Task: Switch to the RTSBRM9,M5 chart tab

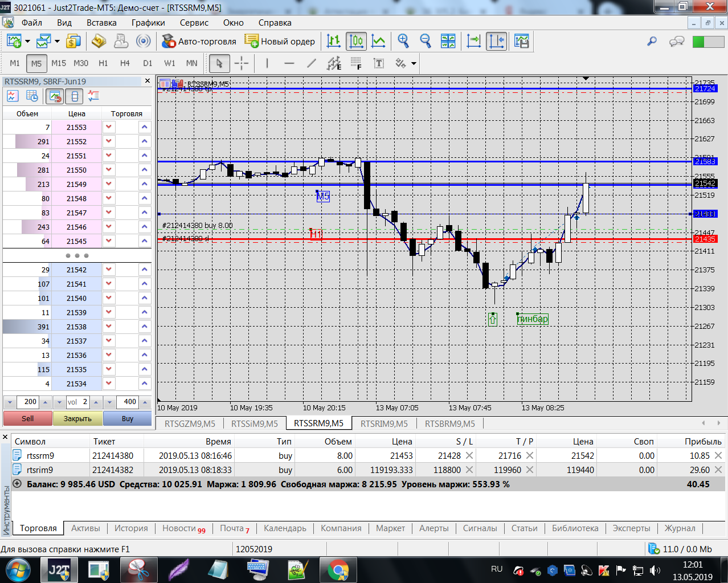Action: pyautogui.click(x=449, y=423)
